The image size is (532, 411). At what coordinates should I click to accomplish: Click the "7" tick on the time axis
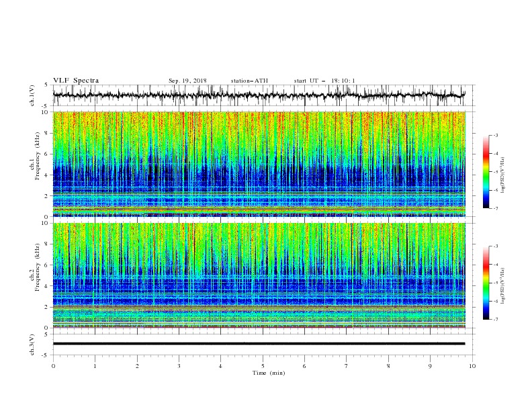[x=347, y=366]
